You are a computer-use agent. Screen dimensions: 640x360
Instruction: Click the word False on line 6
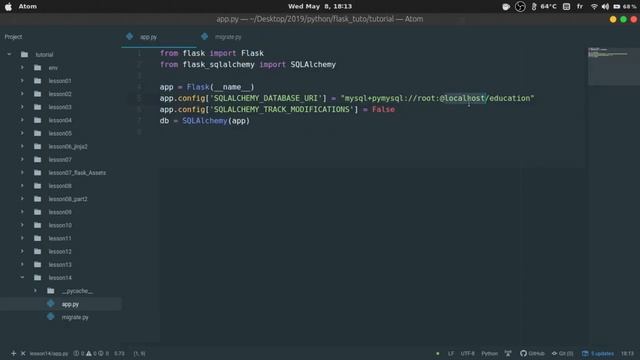pyautogui.click(x=383, y=109)
